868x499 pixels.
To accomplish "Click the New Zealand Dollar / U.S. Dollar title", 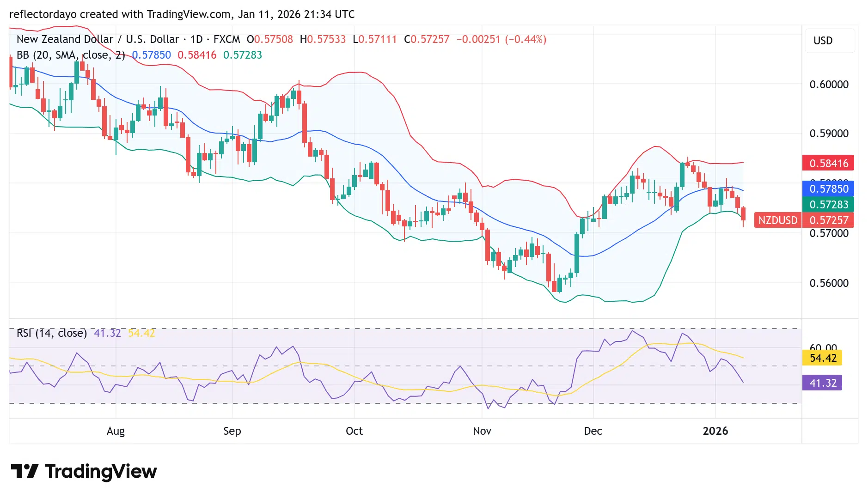I will (x=98, y=39).
